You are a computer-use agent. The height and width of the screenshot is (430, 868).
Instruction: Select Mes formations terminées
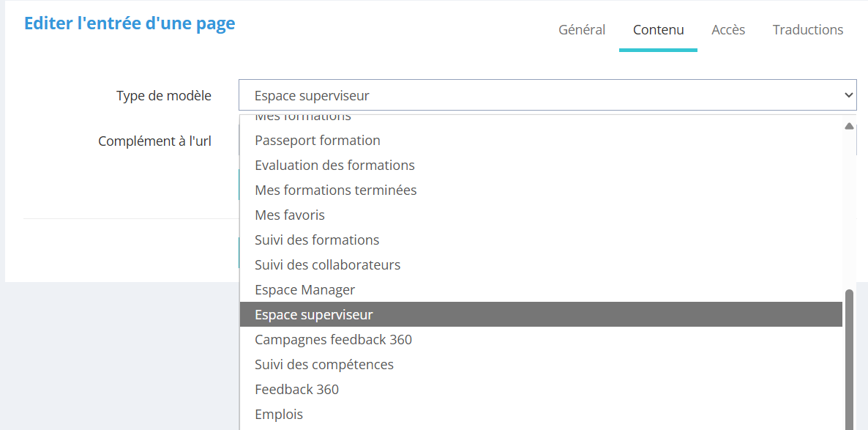click(335, 190)
